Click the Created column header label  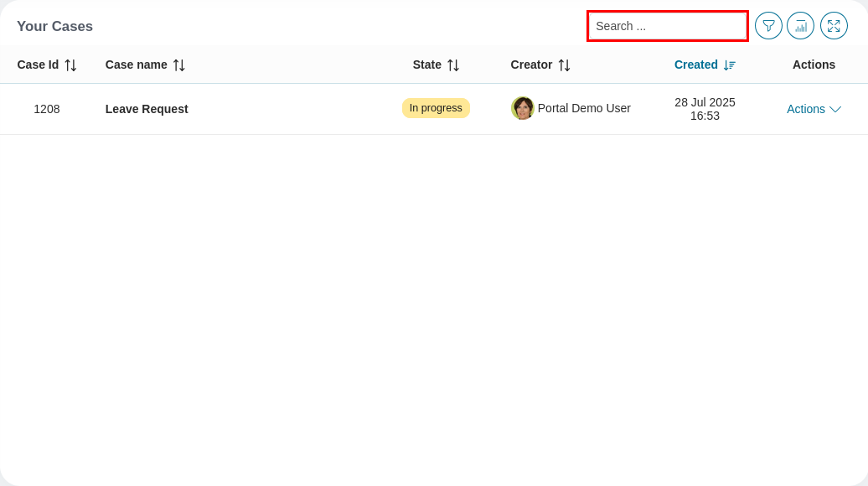695,65
